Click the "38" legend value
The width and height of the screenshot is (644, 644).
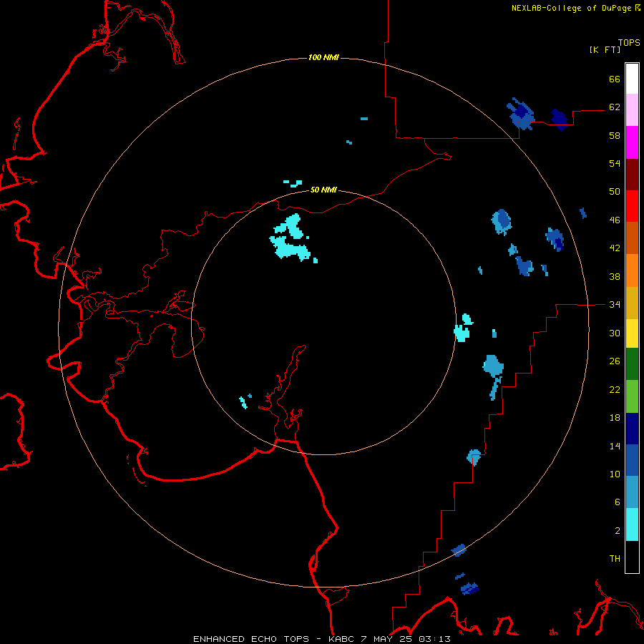(615, 276)
